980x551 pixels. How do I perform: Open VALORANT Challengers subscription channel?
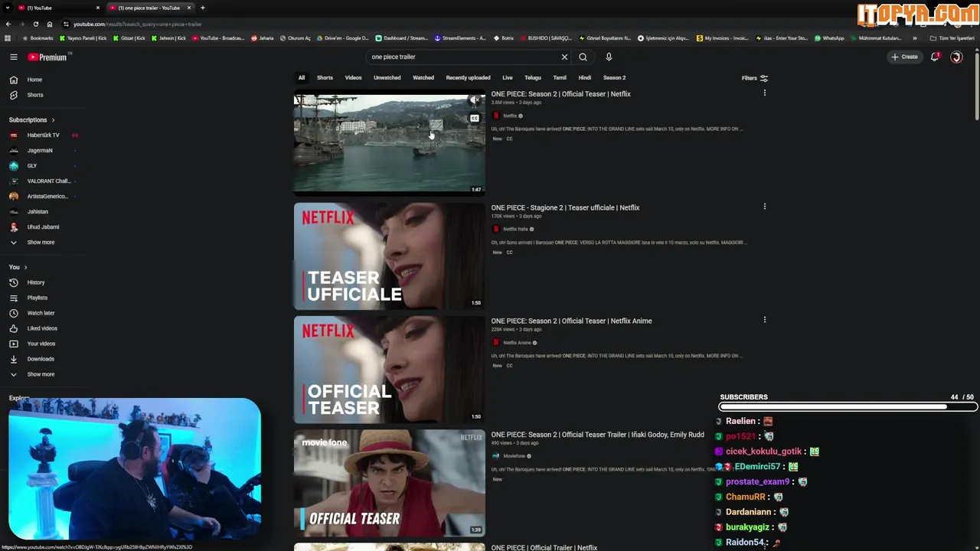point(48,181)
